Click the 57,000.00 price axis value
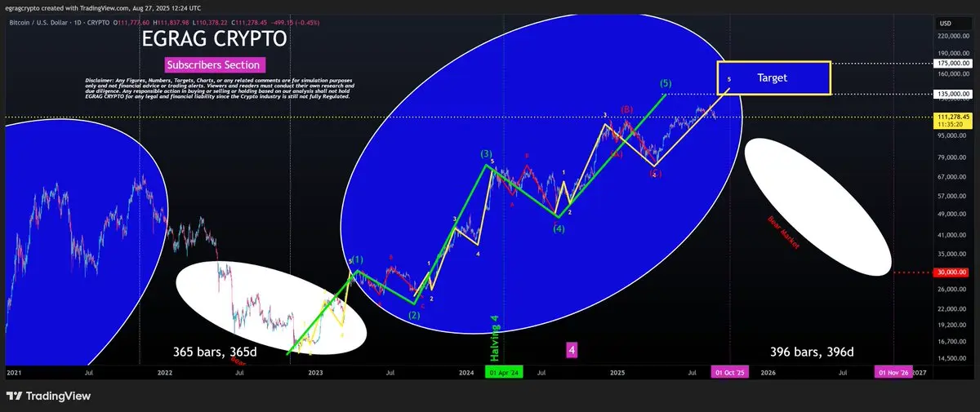The width and height of the screenshot is (980, 412). (x=954, y=196)
